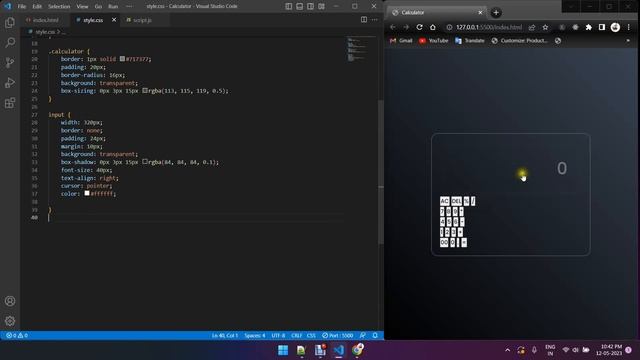Image resolution: width=640 pixels, height=360 pixels.
Task: Open notifications bell in status bar
Action: 375,336
